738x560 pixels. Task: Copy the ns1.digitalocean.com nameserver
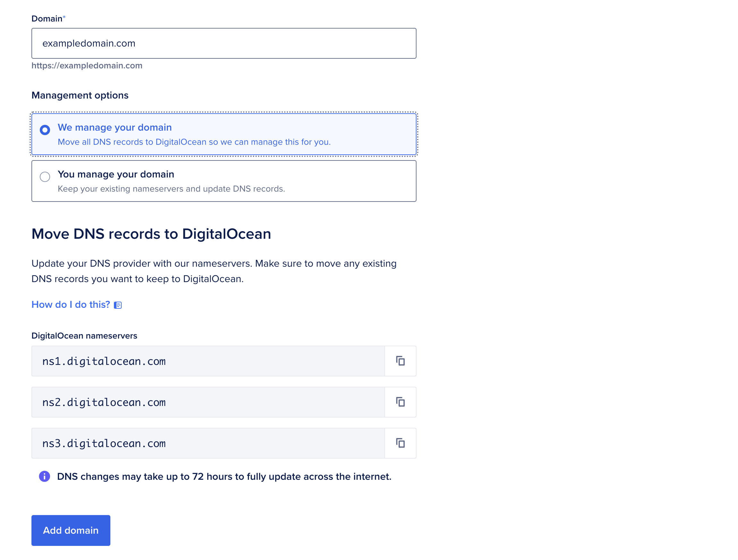coord(400,361)
